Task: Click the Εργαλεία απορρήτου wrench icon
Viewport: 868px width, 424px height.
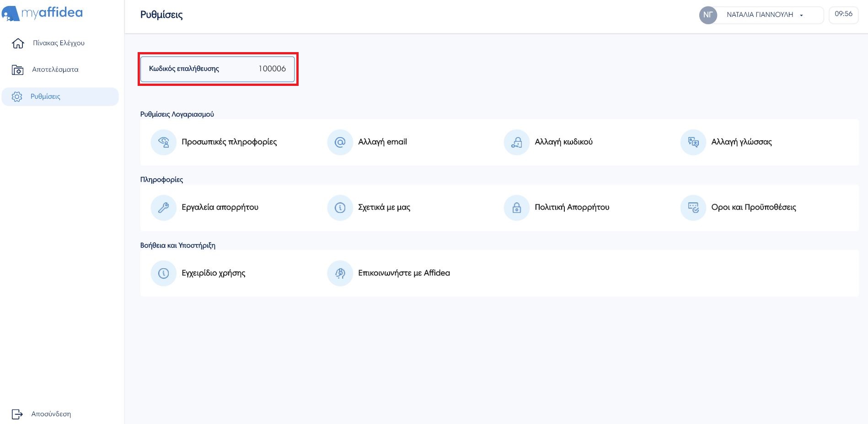Action: (x=163, y=207)
